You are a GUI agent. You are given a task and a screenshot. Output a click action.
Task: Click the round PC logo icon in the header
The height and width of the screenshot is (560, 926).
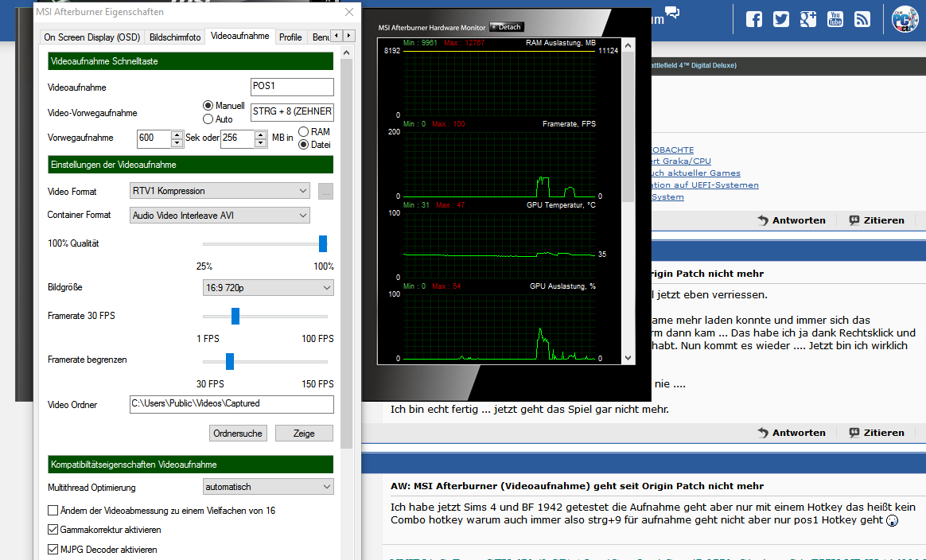[905, 20]
